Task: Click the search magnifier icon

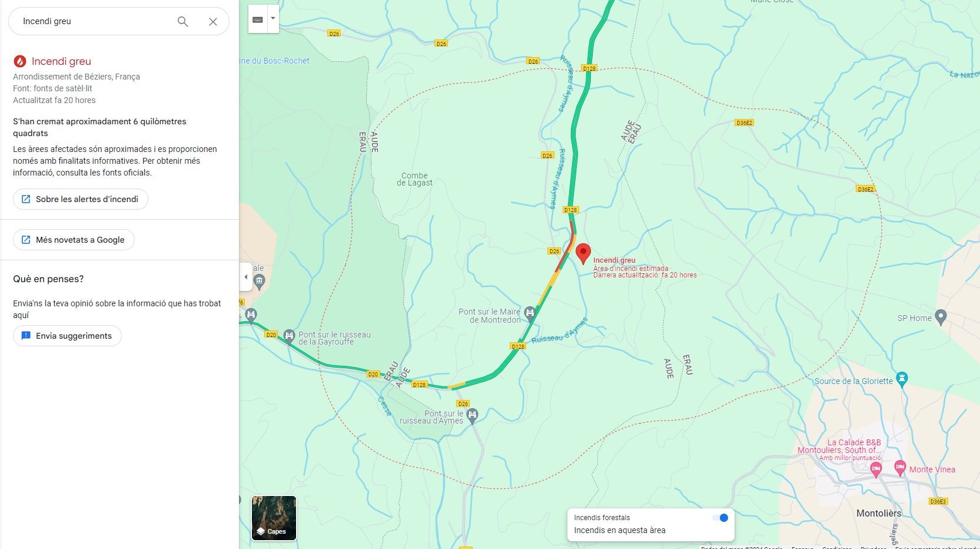Action: (183, 22)
